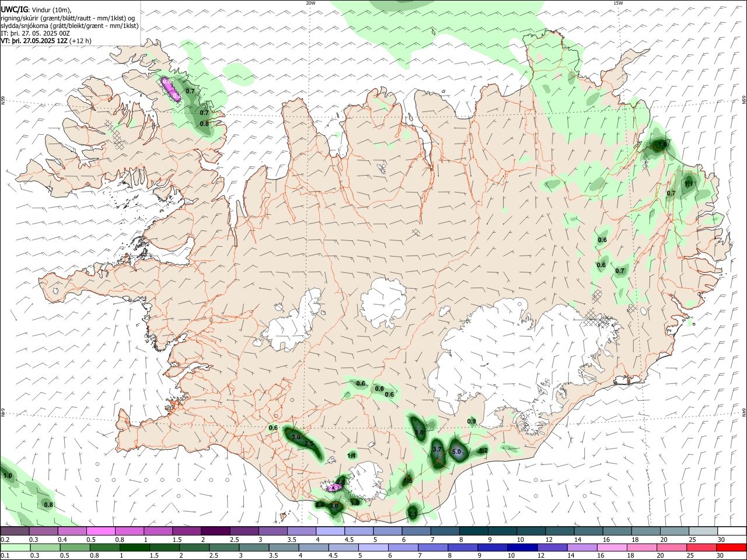747x560 pixels.
Task: Select the light pink 16 mm rain legend swatch
Action: (x=612, y=548)
